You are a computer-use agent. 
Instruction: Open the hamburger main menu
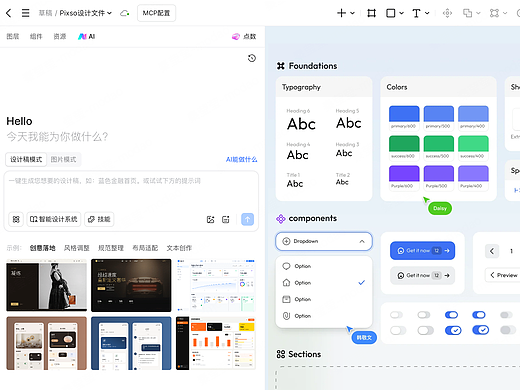[x=25, y=13]
